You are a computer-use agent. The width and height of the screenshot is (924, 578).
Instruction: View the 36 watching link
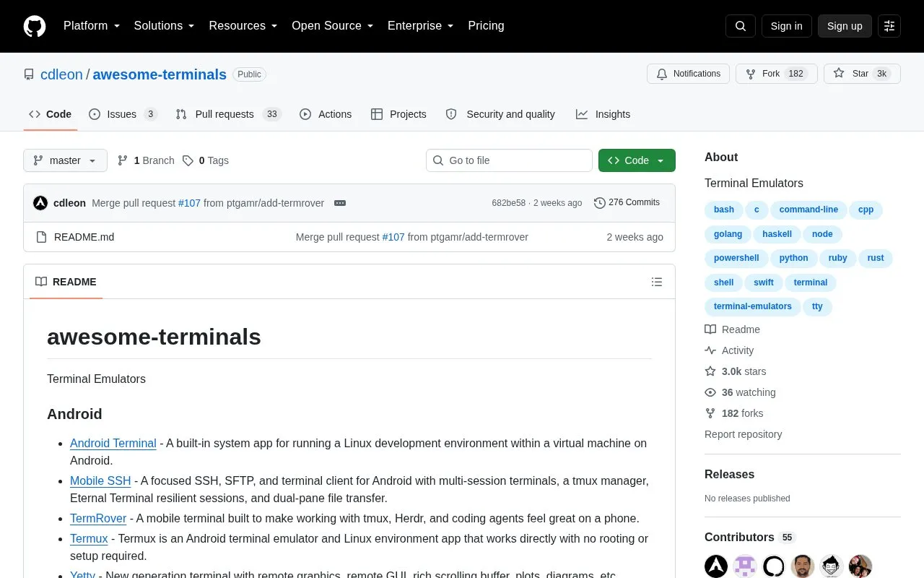point(740,392)
